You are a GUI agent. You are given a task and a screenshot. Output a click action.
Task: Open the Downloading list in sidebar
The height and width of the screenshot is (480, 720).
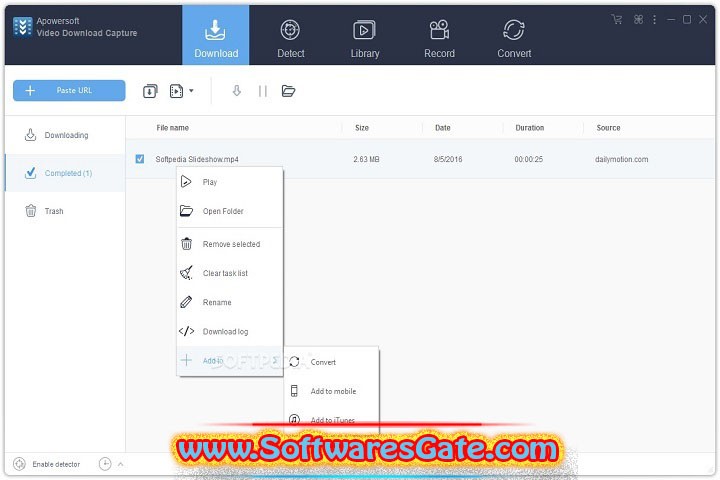[65, 135]
